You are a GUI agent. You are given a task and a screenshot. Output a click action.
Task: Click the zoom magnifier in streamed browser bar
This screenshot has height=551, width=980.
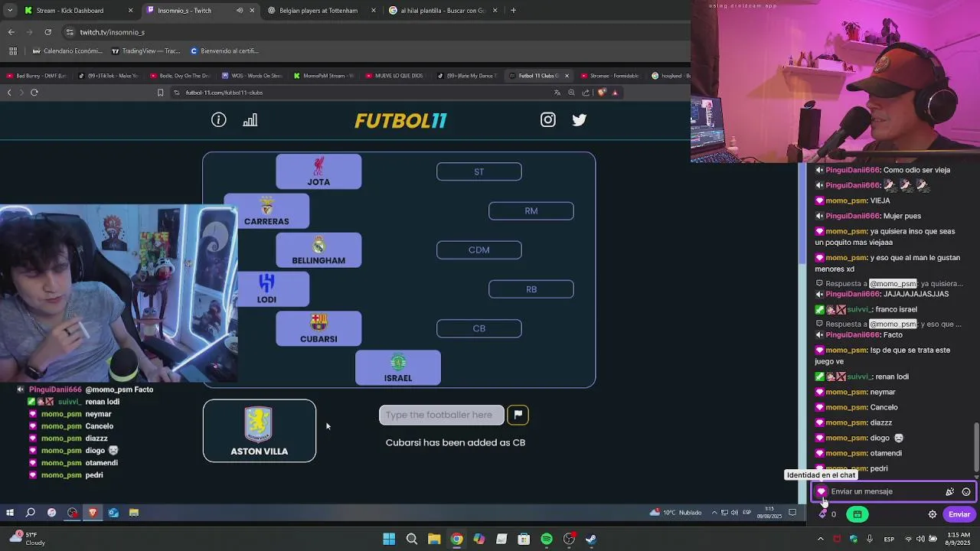click(571, 93)
